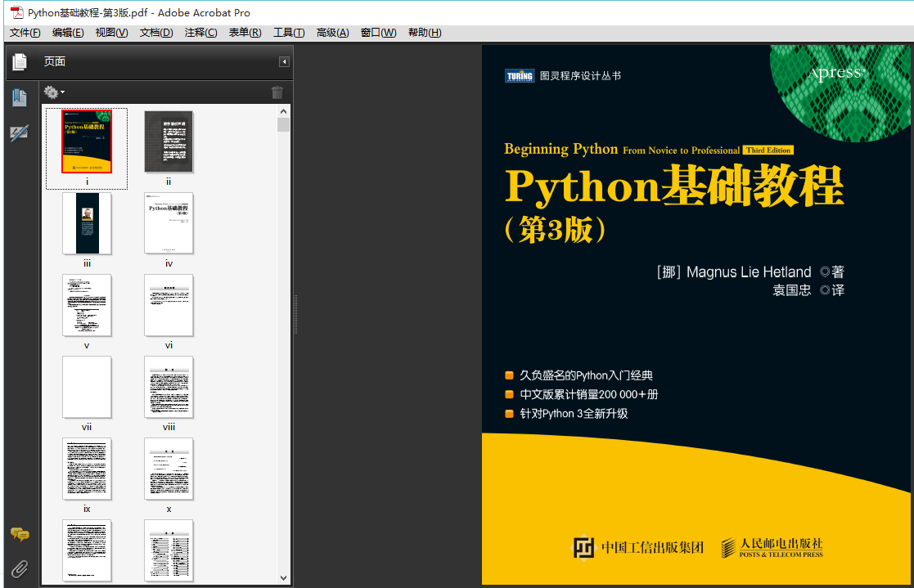Select the blank page vii thumbnail
Viewport: 914px width, 588px height.
[87, 387]
